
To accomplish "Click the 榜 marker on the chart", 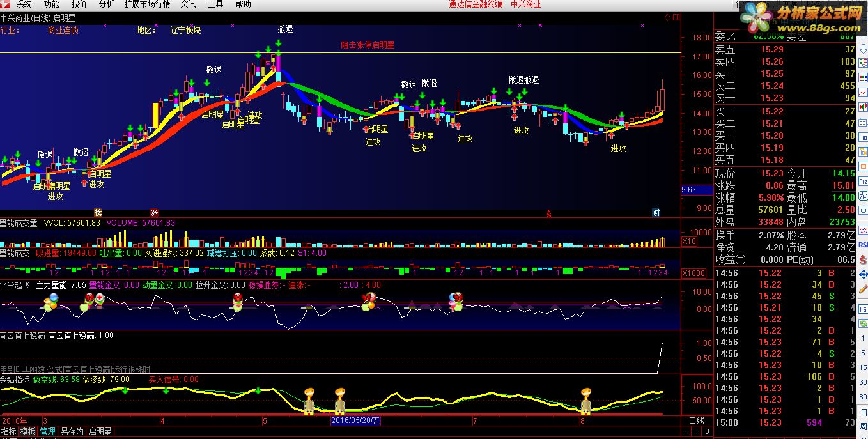I will [x=98, y=213].
